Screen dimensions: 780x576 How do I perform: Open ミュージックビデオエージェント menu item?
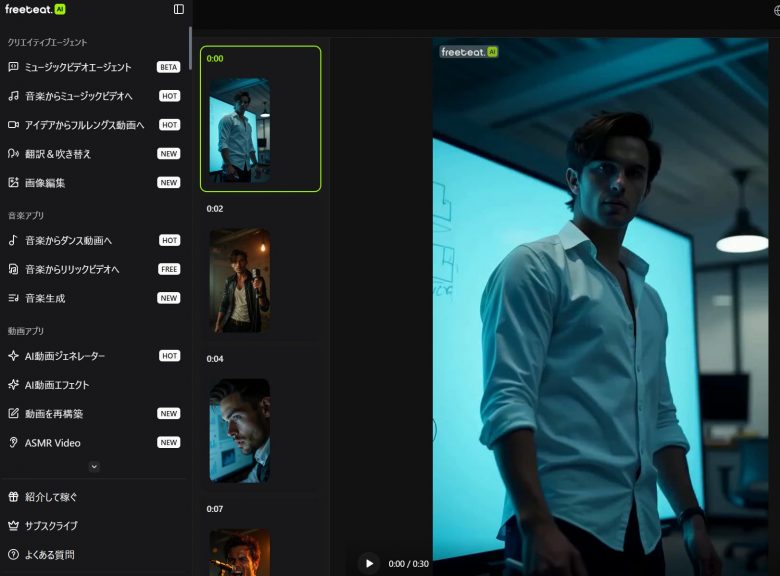(94, 67)
